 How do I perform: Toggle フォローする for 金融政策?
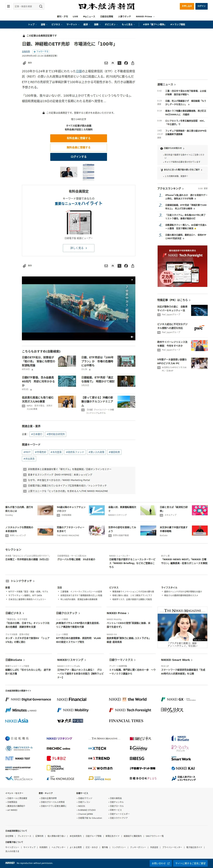(x=41, y=52)
